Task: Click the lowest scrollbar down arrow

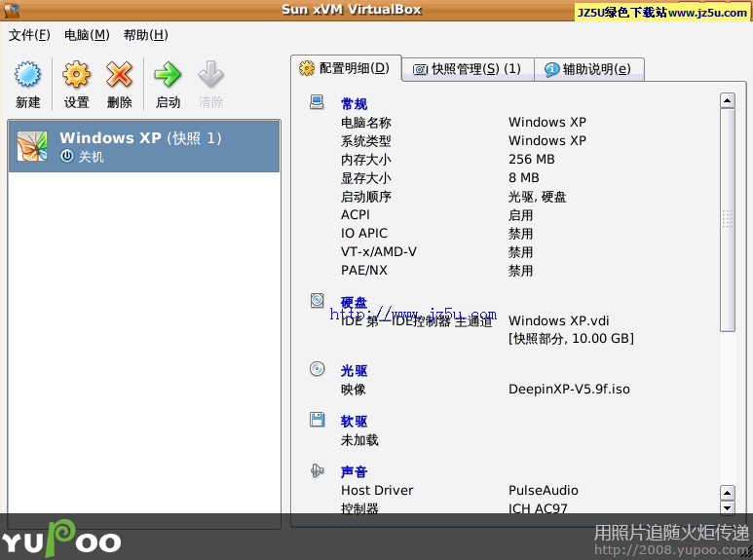Action: [x=727, y=507]
